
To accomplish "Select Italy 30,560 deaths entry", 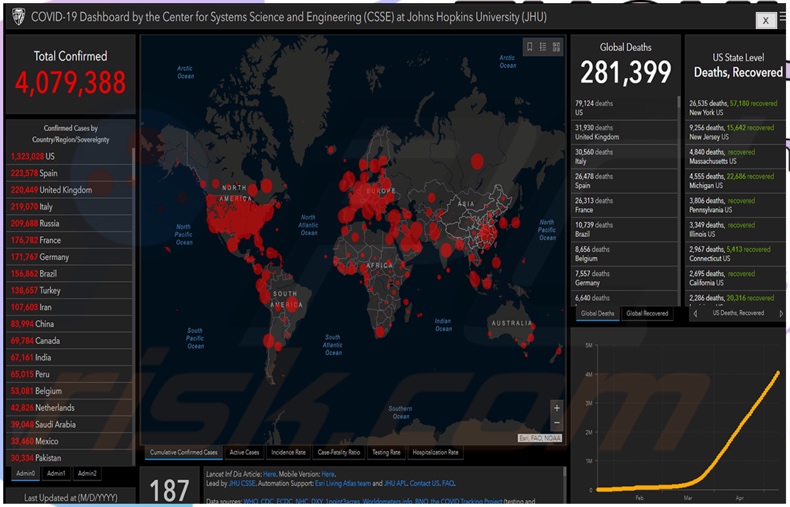I will [x=624, y=156].
